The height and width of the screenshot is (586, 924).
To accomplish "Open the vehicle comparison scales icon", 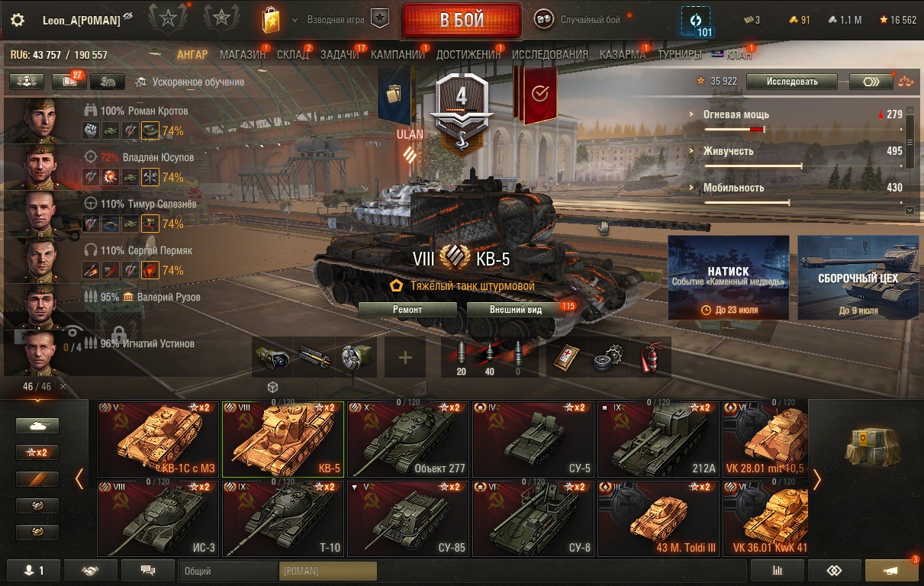I will coord(905,82).
